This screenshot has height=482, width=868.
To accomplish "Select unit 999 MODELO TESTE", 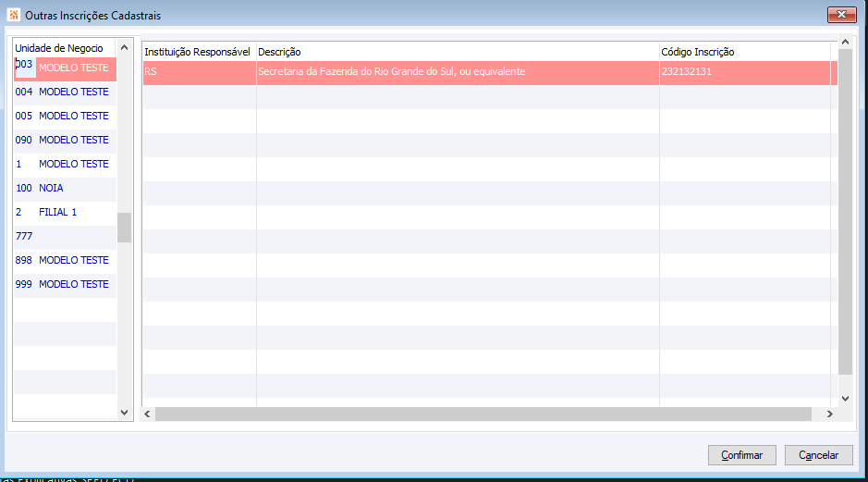I will click(x=65, y=284).
